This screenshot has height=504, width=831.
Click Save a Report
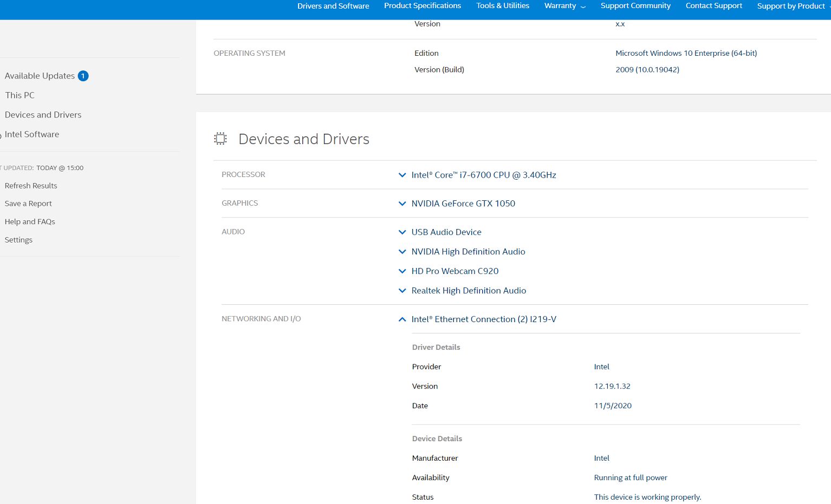tap(28, 204)
